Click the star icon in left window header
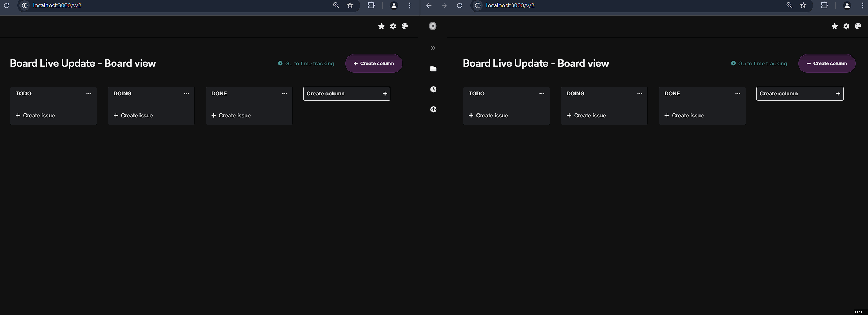The width and height of the screenshot is (868, 315). pos(381,26)
